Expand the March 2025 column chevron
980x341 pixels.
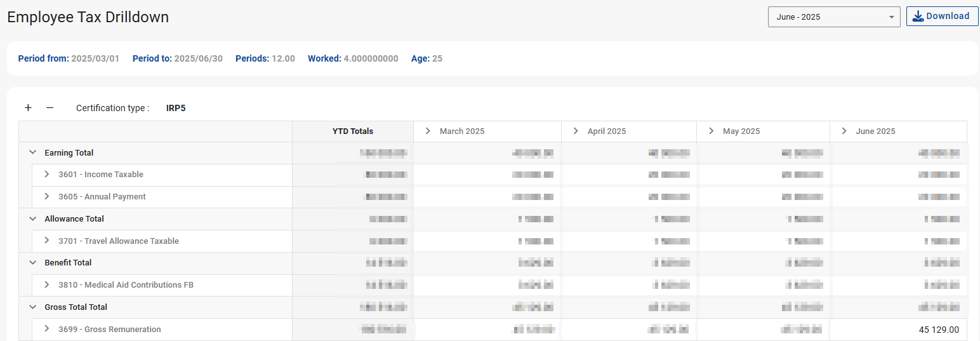(428, 131)
